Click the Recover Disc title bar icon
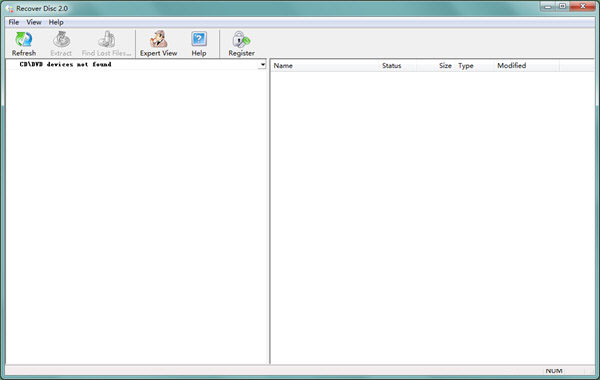This screenshot has width=600, height=380. [x=9, y=8]
